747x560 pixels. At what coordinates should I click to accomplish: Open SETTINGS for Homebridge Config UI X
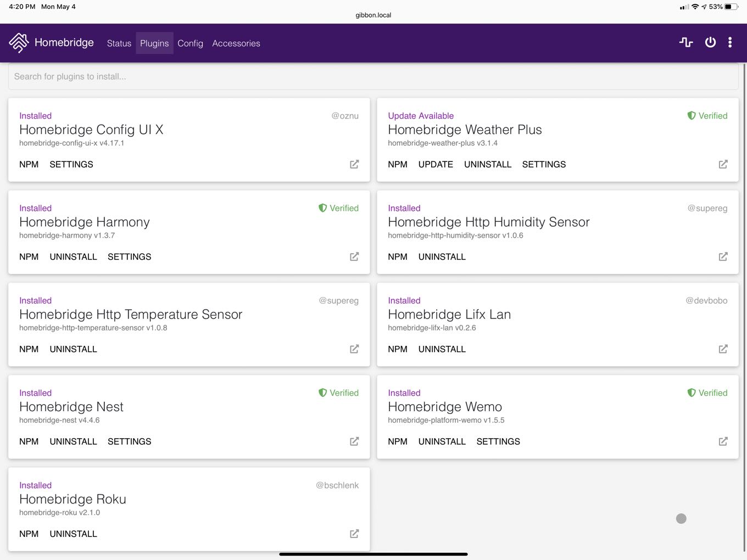[71, 164]
